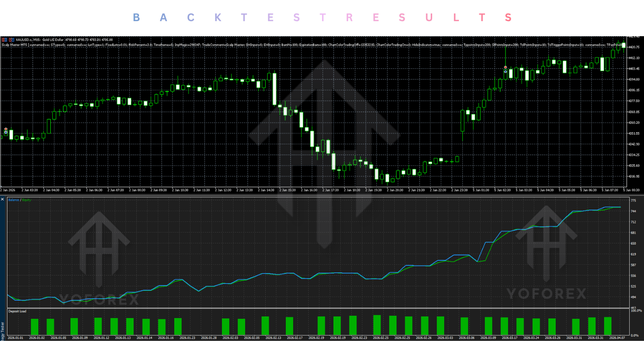Click the Deposit Load pane label
Image resolution: width=644 pixels, height=362 pixels.
point(18,311)
